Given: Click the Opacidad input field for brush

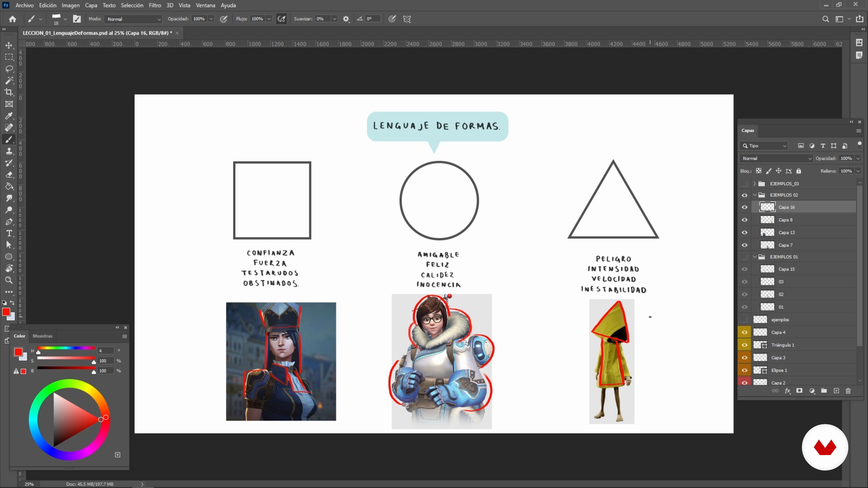Looking at the screenshot, I should (199, 19).
